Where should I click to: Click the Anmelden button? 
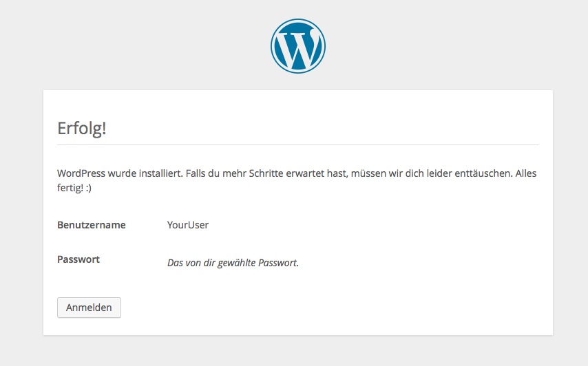89,308
